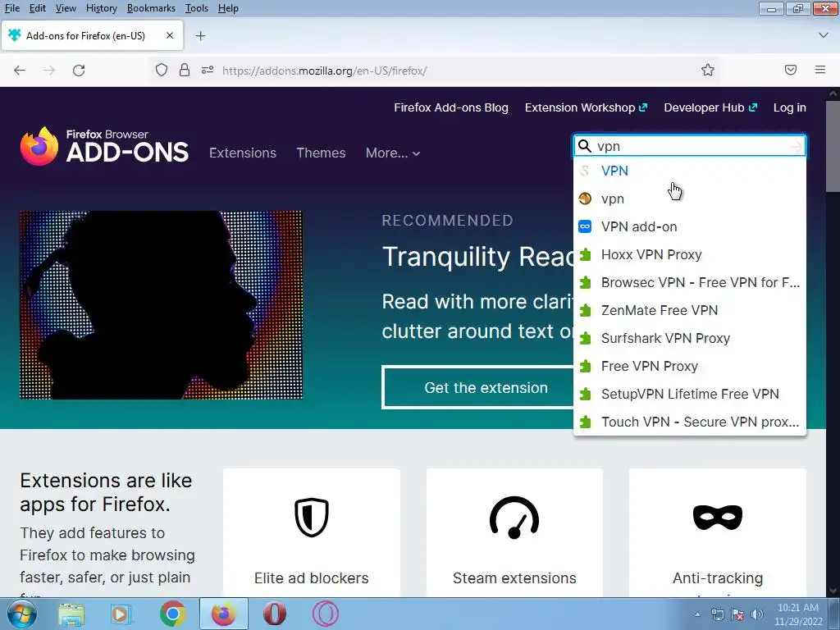This screenshot has height=630, width=840.
Task: Open the recommended extension silhouette image
Action: (x=162, y=305)
